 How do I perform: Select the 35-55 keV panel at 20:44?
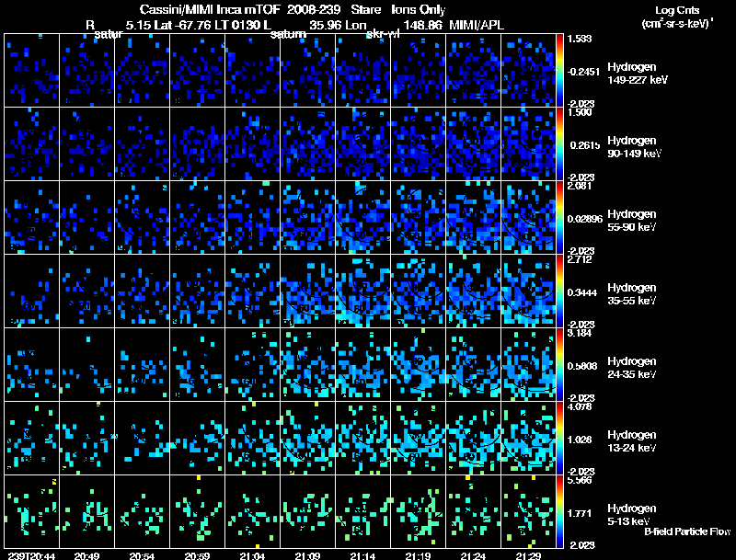point(31,291)
